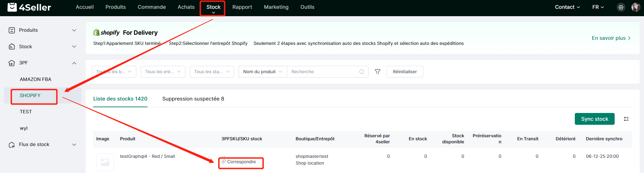The height and width of the screenshot is (173, 644).
Task: Click the Stock disponible column header
Action: (x=453, y=139)
